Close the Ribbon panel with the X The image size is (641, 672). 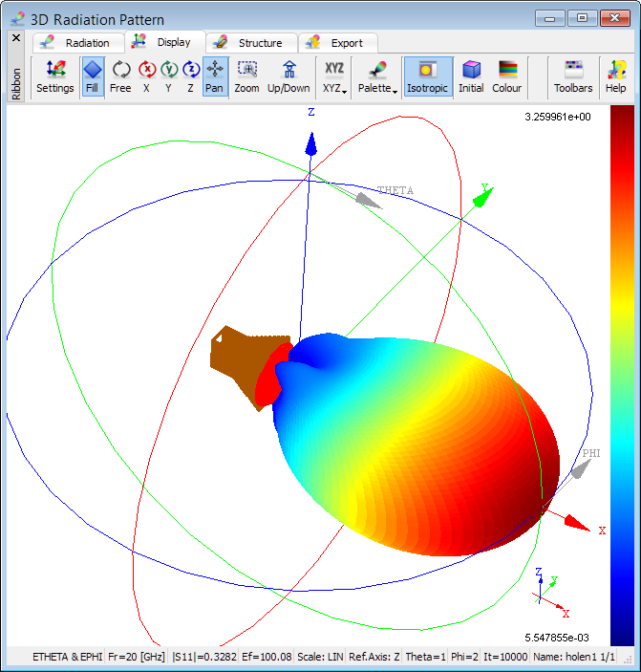[x=15, y=37]
